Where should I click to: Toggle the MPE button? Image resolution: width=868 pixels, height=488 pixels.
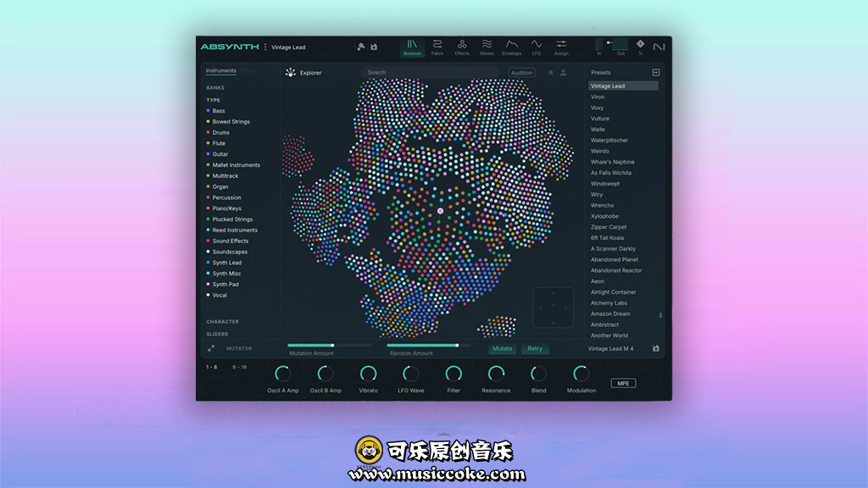pyautogui.click(x=623, y=383)
